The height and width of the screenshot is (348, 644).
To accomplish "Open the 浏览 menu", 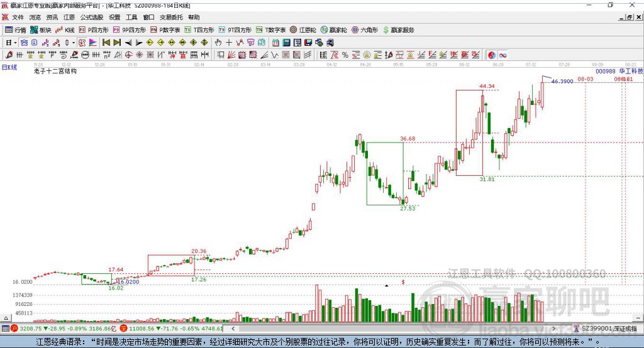I will tap(35, 17).
